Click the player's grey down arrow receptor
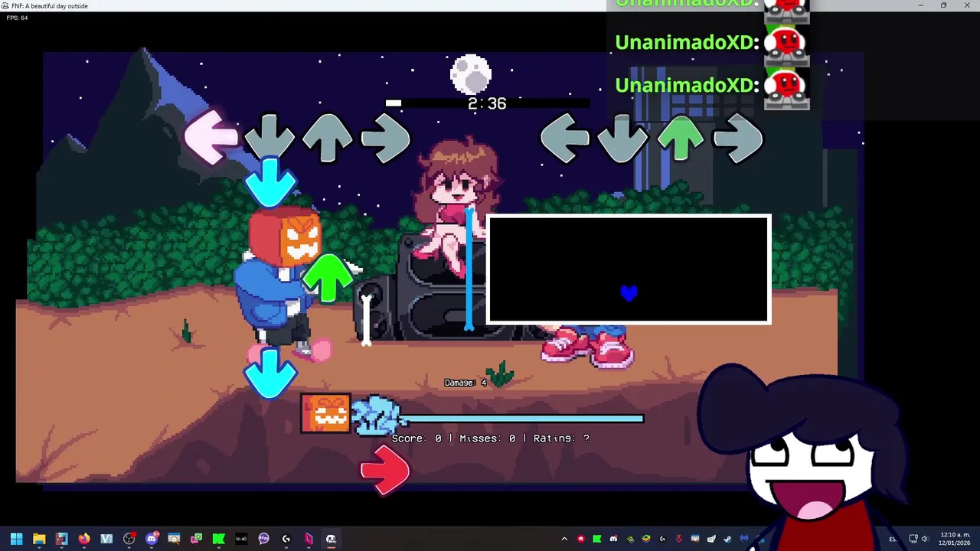 pos(622,138)
